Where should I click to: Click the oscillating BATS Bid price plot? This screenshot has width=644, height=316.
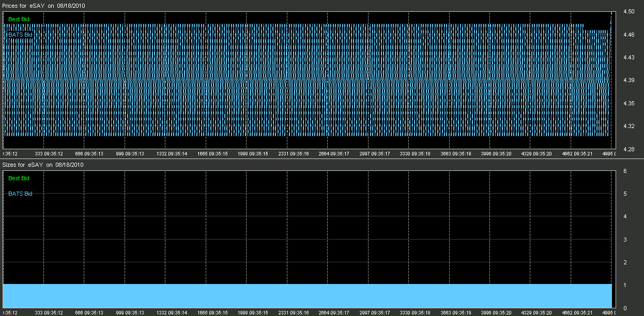coord(308,80)
